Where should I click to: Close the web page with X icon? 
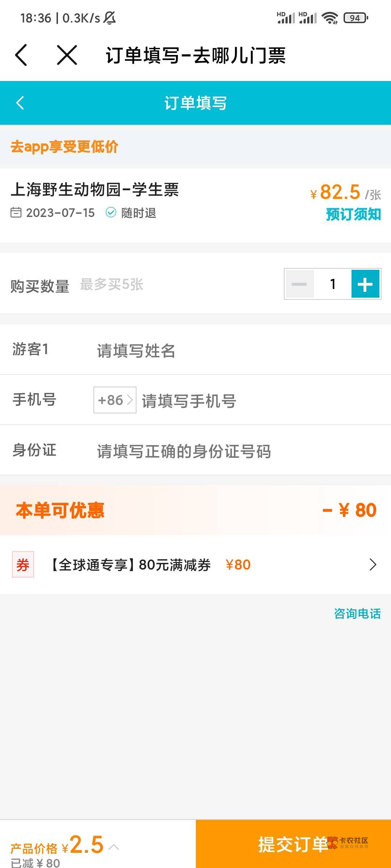tap(67, 55)
